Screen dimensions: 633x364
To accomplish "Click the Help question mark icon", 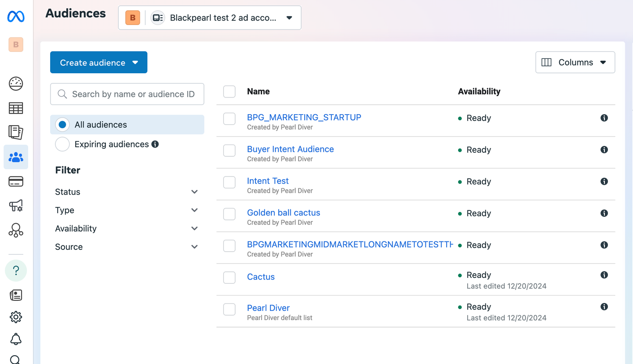I will (16, 271).
